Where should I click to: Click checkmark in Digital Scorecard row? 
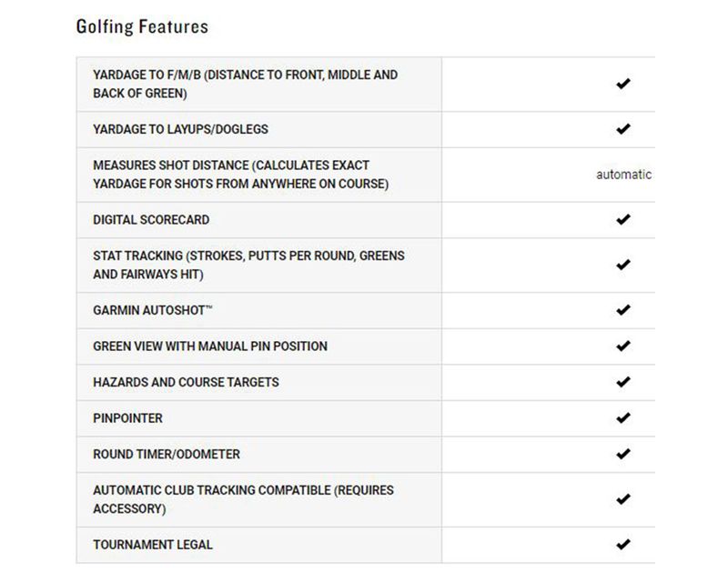[623, 219]
